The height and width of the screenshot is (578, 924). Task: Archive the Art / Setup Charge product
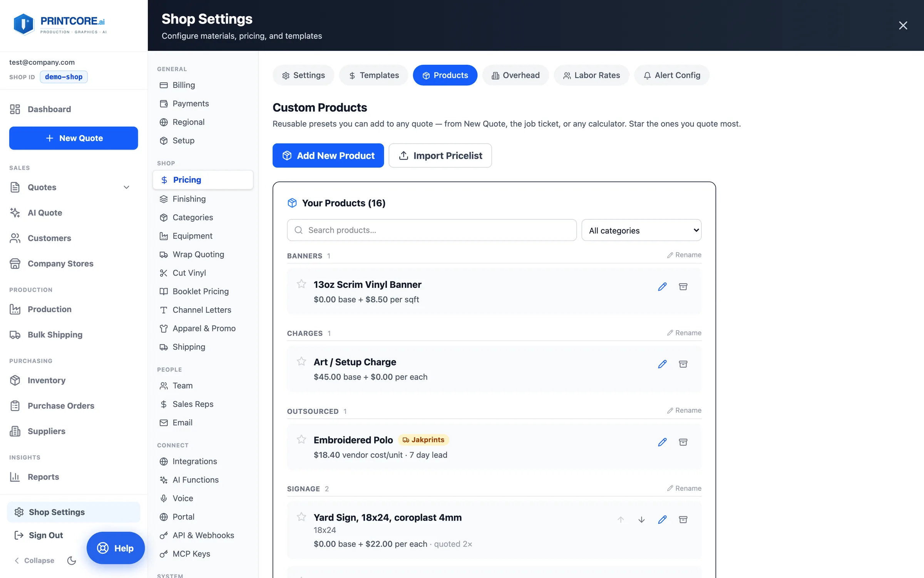pyautogui.click(x=683, y=364)
